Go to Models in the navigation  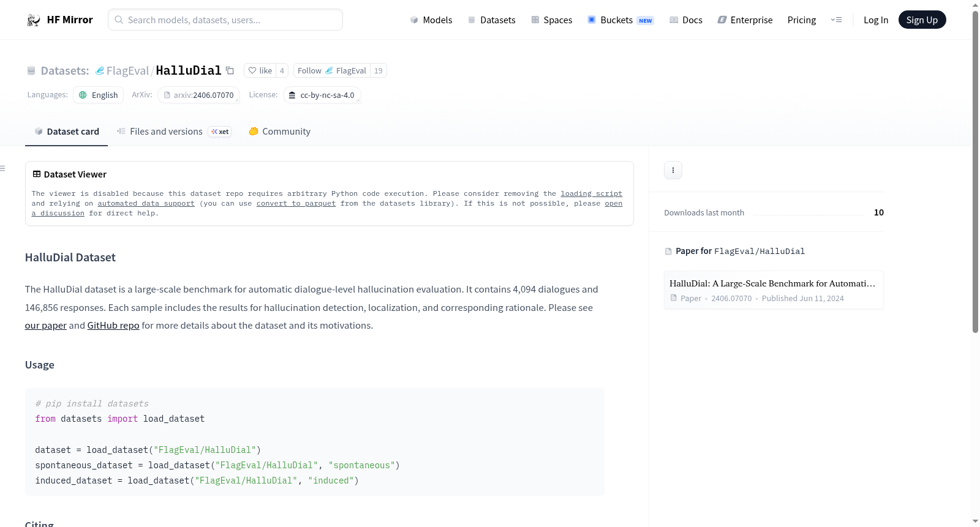(x=431, y=20)
